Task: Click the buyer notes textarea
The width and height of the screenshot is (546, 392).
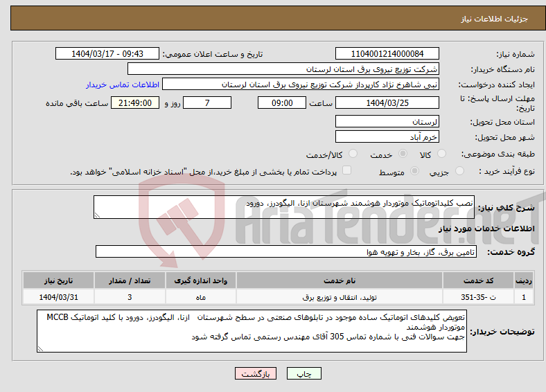Action: pyautogui.click(x=252, y=331)
